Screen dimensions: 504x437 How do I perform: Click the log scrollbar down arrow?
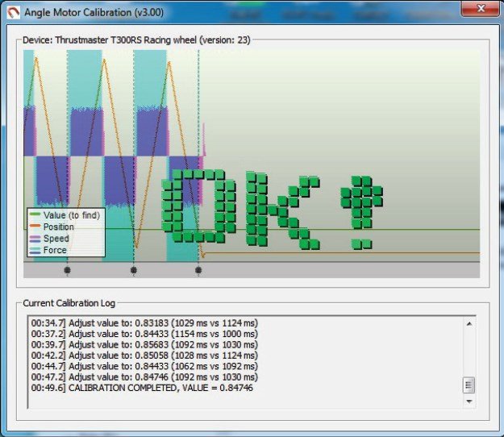point(469,400)
